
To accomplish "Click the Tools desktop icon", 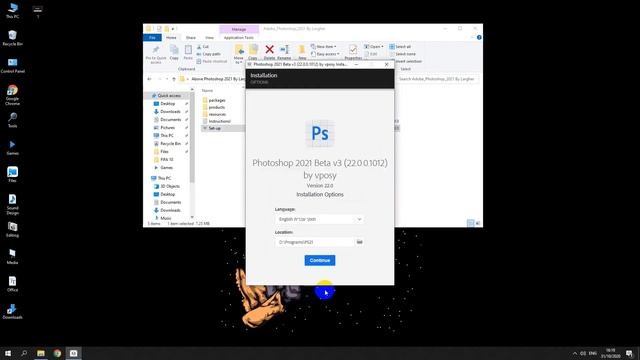I will (13, 120).
